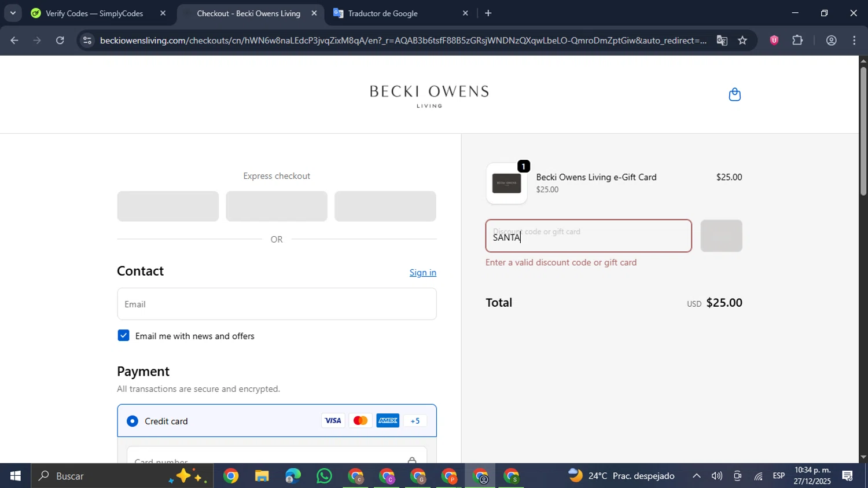This screenshot has height=488, width=868.
Task: Click the Sign in link
Action: pos(423,273)
